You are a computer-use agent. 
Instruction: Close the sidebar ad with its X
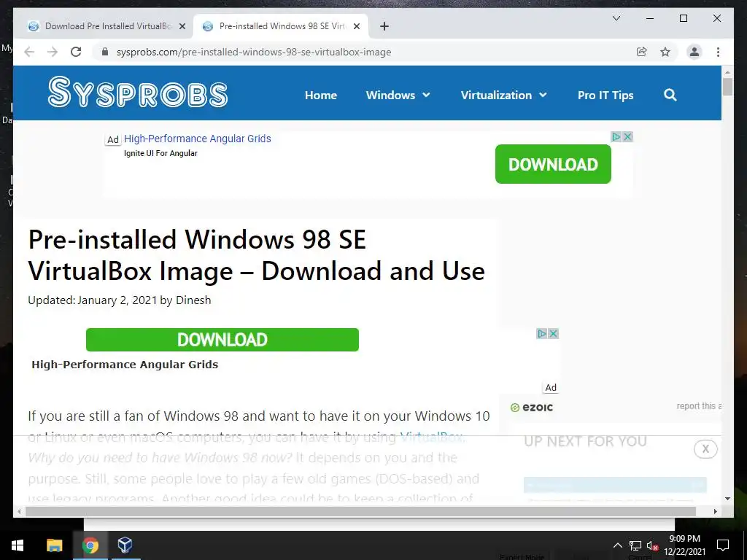click(x=553, y=333)
